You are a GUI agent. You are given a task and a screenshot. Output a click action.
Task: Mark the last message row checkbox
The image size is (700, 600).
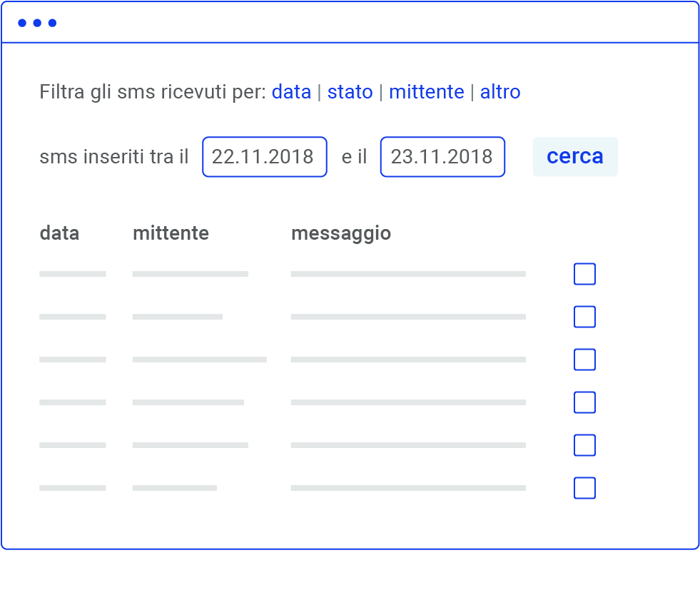584,488
